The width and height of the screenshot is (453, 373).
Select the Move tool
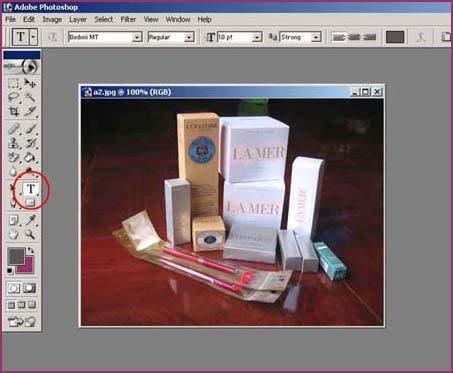pyautogui.click(x=30, y=83)
